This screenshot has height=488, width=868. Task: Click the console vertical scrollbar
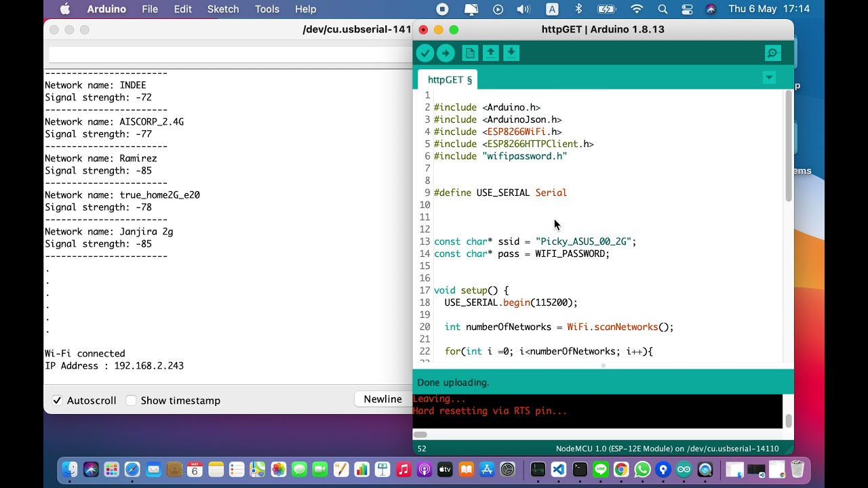[788, 421]
